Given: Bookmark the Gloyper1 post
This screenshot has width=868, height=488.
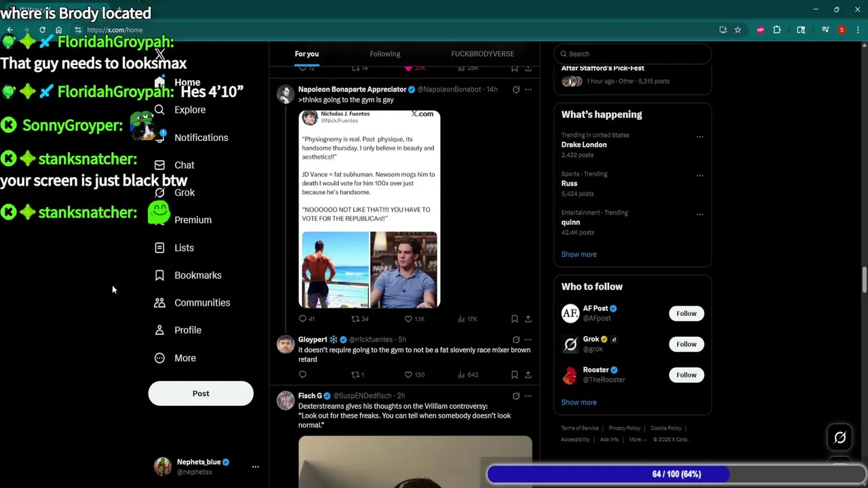Looking at the screenshot, I should pos(515,375).
